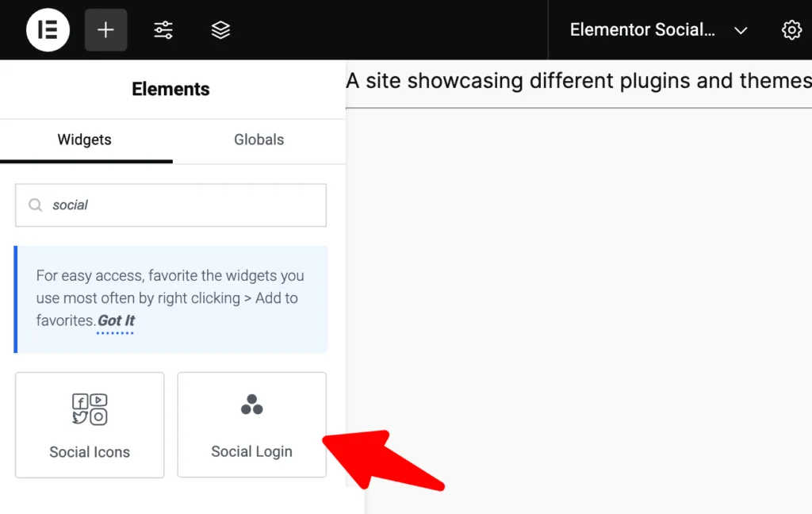
Task: Open page settings gear icon
Action: pyautogui.click(x=791, y=30)
